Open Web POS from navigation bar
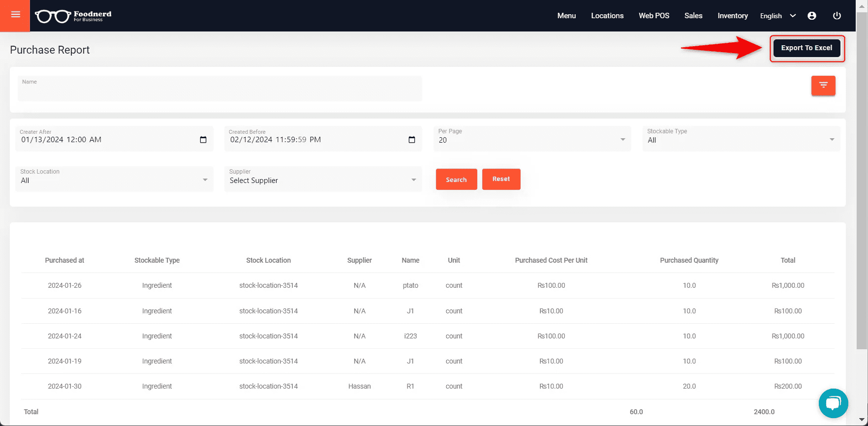 point(654,16)
